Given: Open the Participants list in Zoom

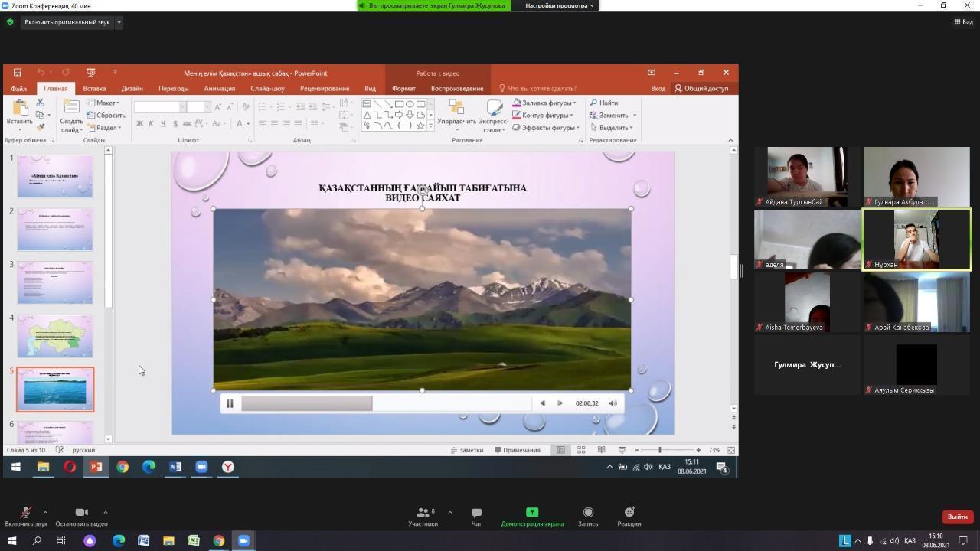Looking at the screenshot, I should click(423, 517).
